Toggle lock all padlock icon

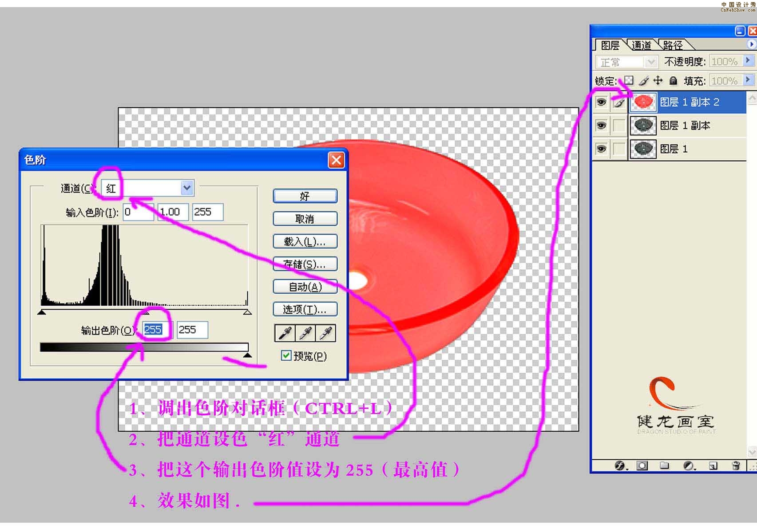(x=673, y=80)
